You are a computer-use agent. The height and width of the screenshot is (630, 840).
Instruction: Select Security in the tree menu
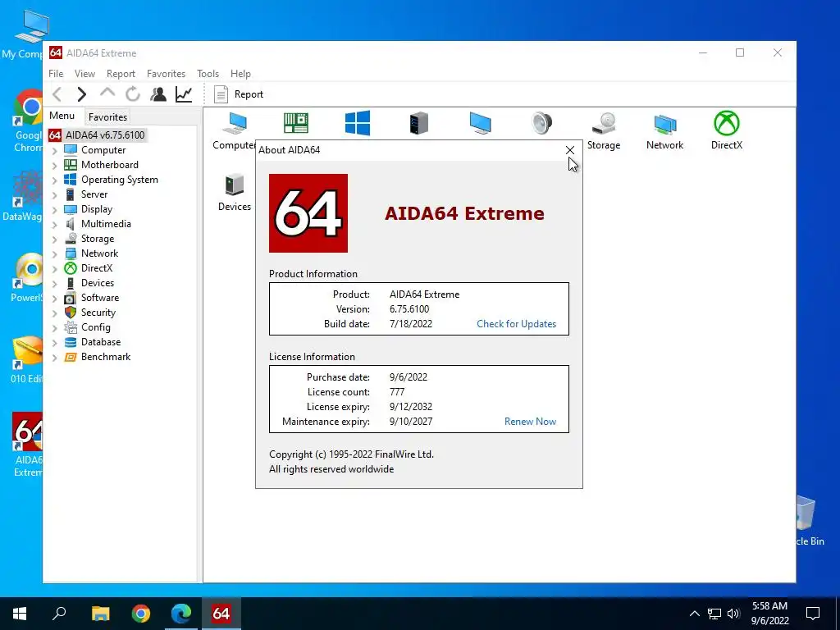click(98, 313)
